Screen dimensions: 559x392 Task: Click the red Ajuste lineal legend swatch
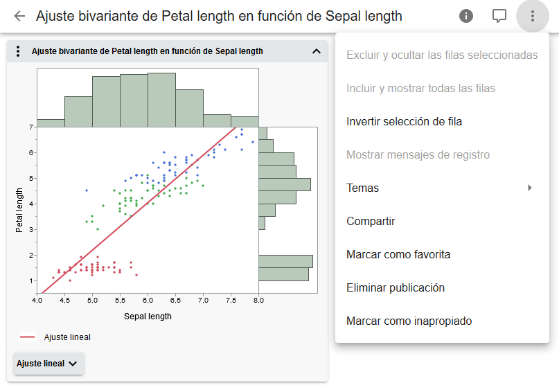28,337
